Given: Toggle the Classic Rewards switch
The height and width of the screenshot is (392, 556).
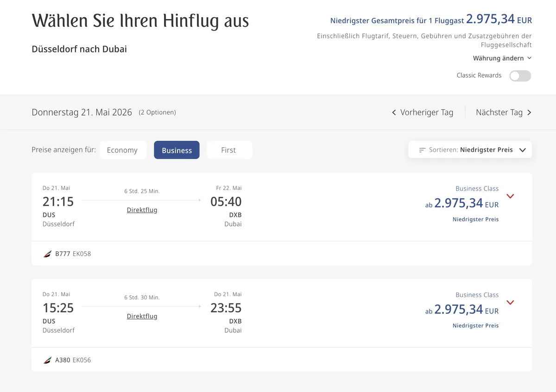Looking at the screenshot, I should 520,76.
